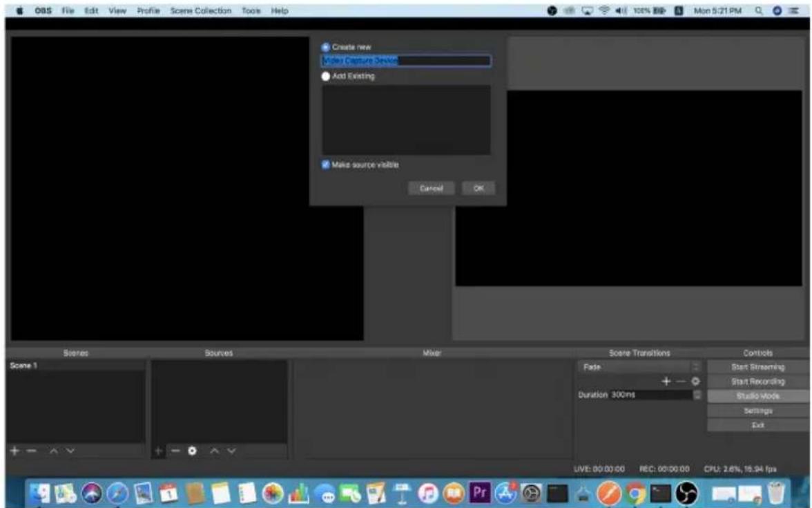Open the volume control in menu bar
The height and width of the screenshot is (508, 812).
point(621,10)
